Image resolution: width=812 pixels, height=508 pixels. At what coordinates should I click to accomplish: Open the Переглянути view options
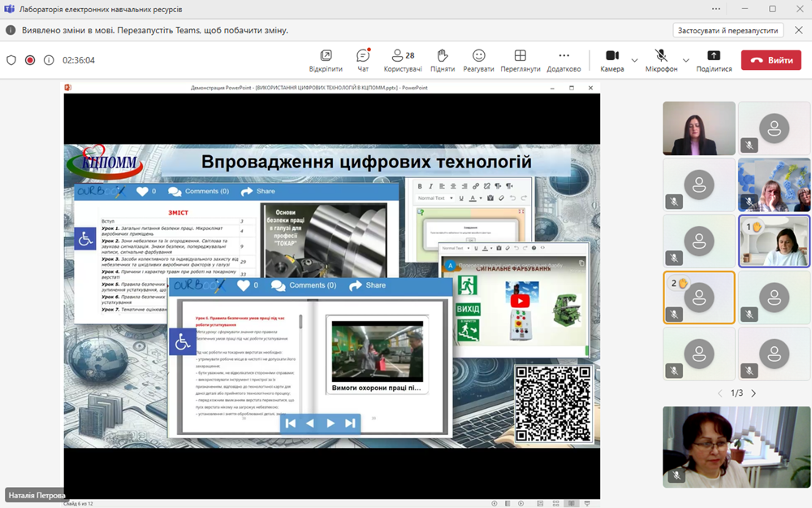520,59
